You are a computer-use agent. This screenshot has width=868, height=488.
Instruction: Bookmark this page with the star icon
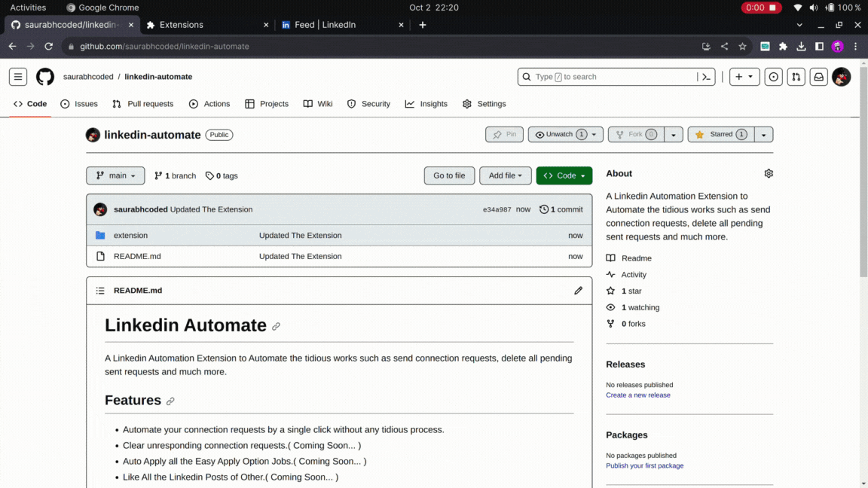coord(742,47)
